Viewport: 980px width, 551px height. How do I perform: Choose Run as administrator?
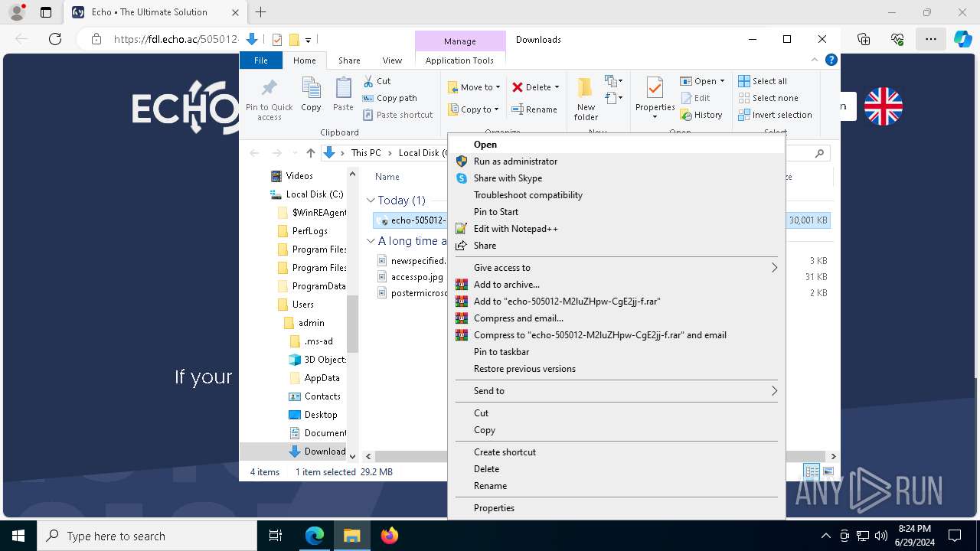616,161
